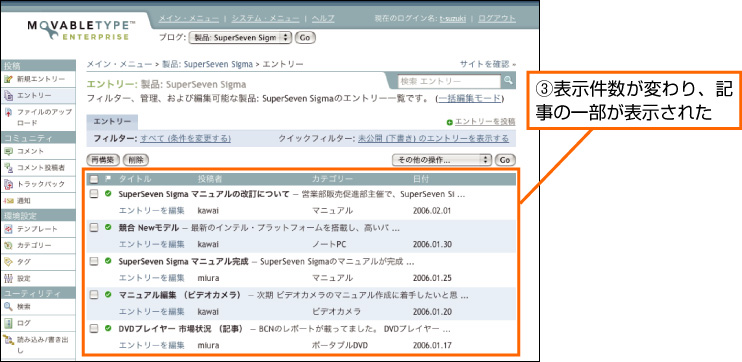Screen dimensions: 742x362
Task: Click メイン・メニュー breadcrumb link
Action: tap(119, 64)
